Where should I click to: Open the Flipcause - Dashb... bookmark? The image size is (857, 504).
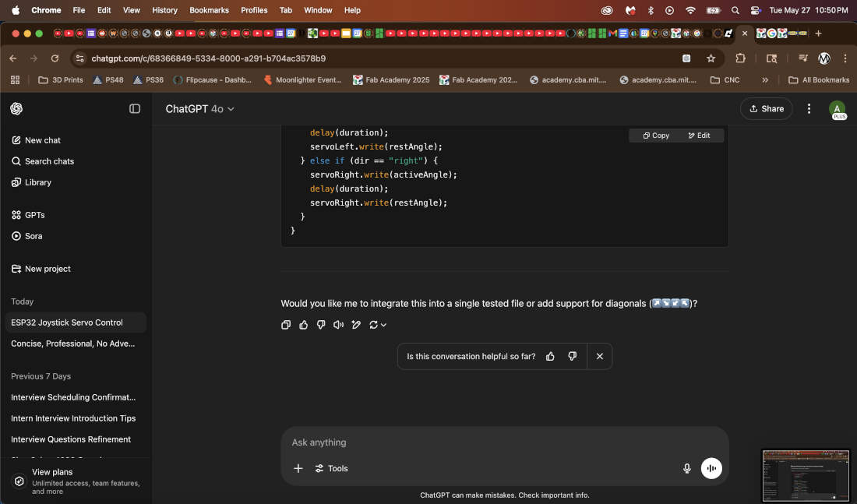tap(212, 79)
